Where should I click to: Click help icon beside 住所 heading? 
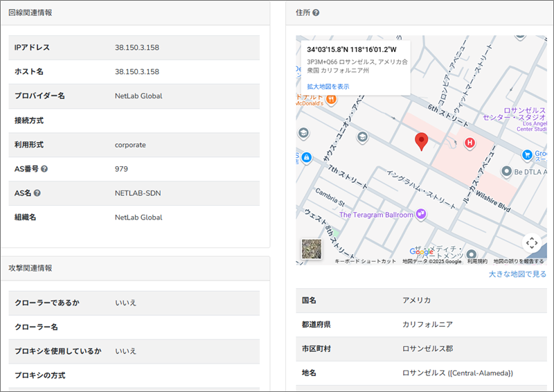click(x=316, y=12)
